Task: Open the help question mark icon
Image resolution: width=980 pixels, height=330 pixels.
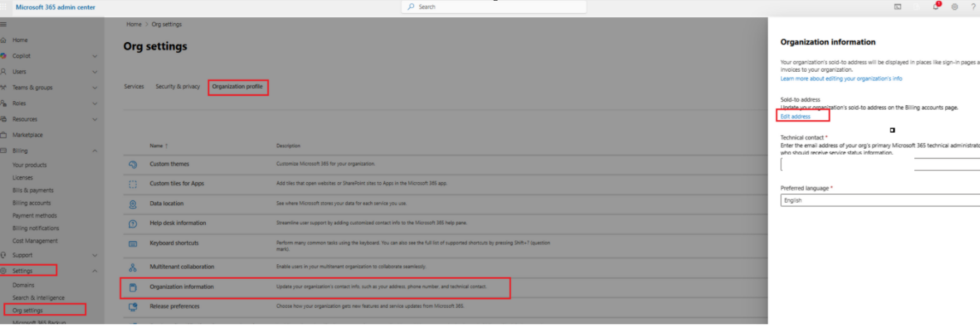Action: point(973,7)
